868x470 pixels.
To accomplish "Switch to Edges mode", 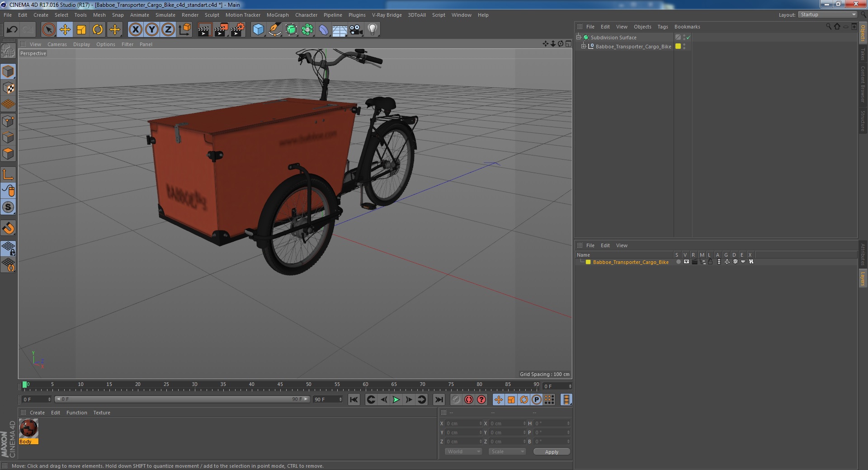I will click(8, 137).
